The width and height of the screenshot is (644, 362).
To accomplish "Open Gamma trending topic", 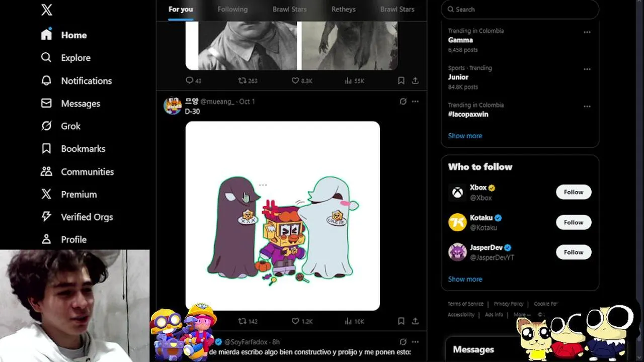I will point(460,40).
